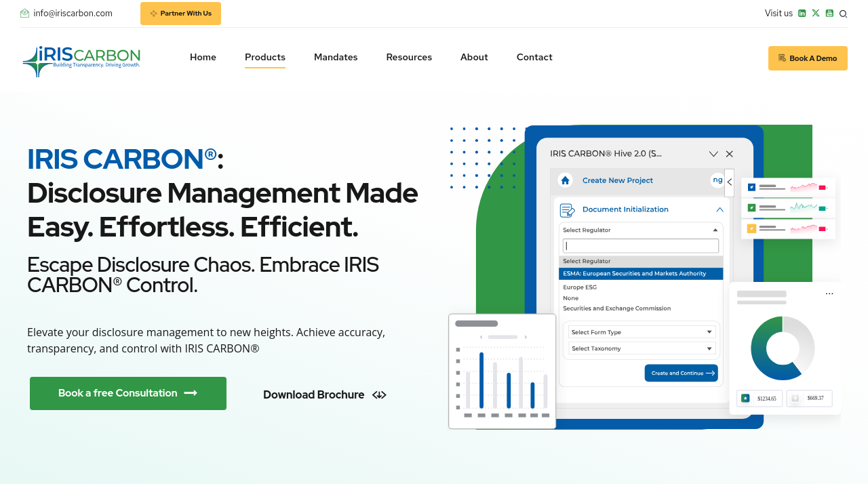Click the 'Visit us' label

tap(778, 14)
